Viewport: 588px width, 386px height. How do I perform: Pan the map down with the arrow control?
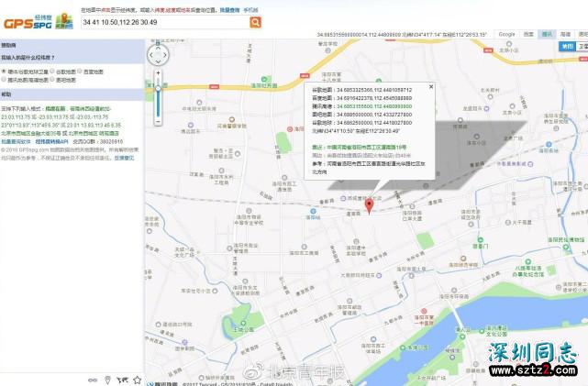tap(158, 61)
